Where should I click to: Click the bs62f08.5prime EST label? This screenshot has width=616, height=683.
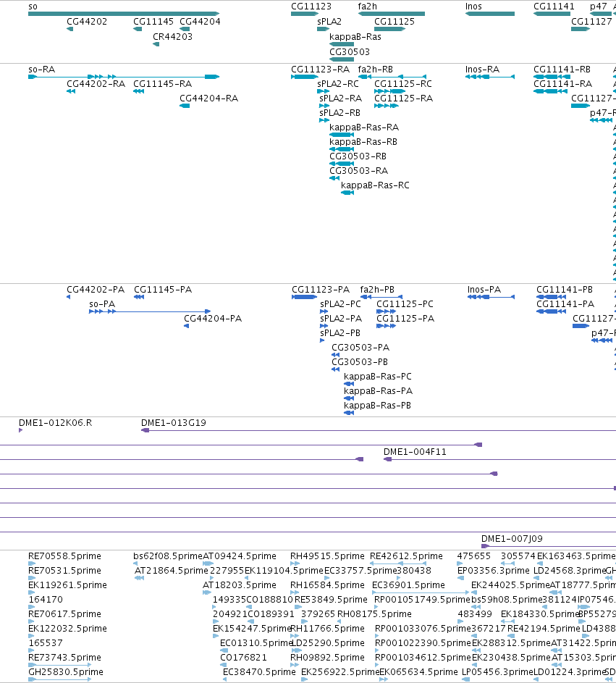tap(168, 556)
